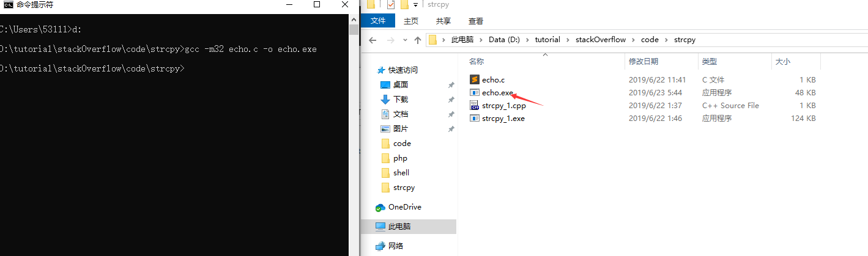This screenshot has width=868, height=256.
Task: Open the php folder in sidebar
Action: tap(400, 158)
